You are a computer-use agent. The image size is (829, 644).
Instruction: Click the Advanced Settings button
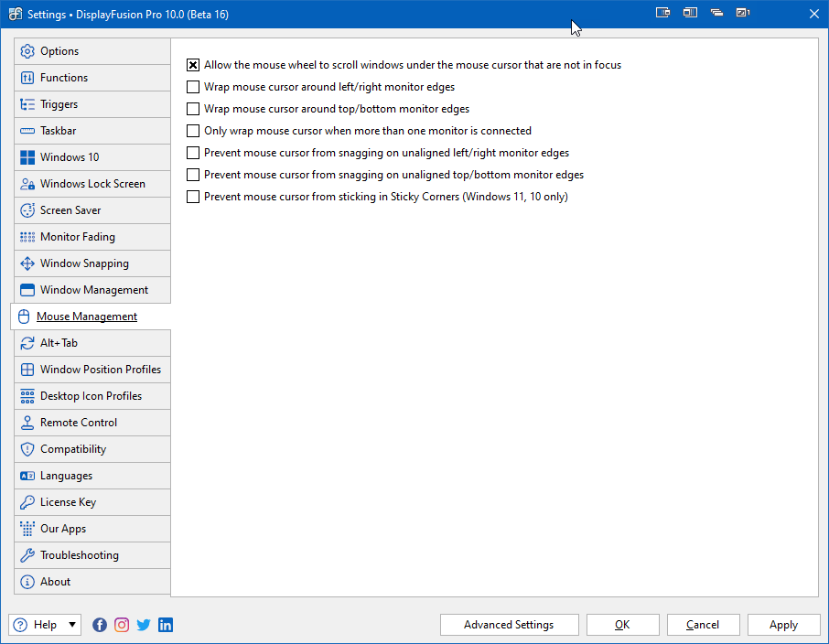(x=509, y=625)
